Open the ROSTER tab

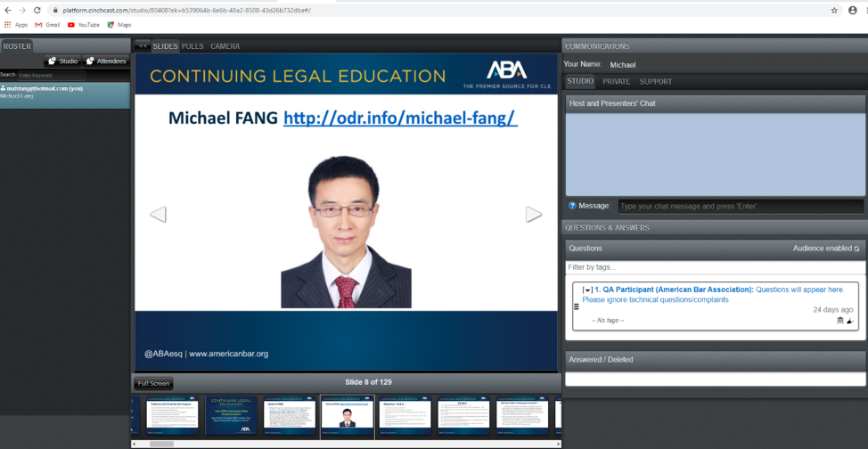tap(17, 46)
